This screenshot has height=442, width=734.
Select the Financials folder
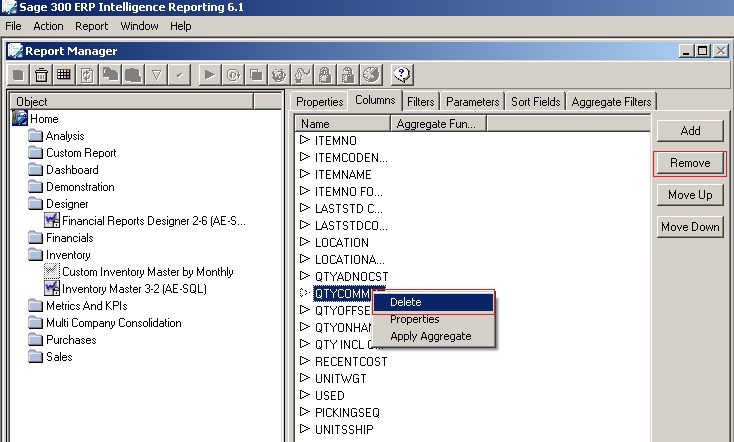(70, 238)
